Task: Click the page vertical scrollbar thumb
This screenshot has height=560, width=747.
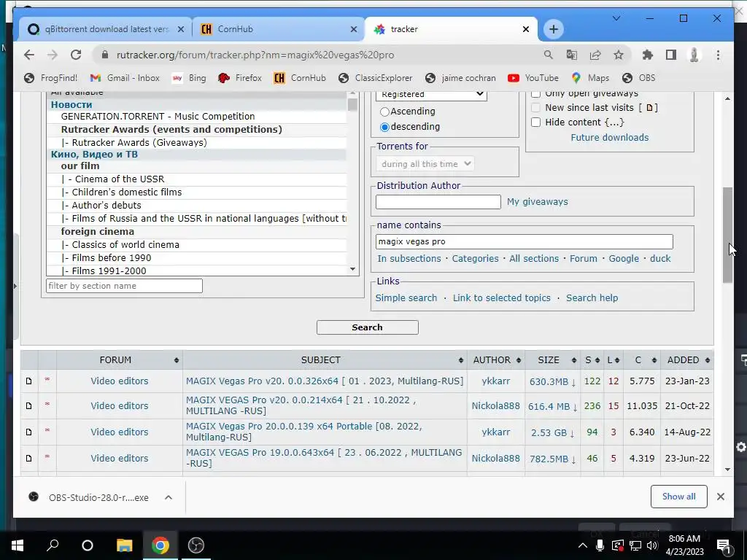Action: (x=727, y=235)
